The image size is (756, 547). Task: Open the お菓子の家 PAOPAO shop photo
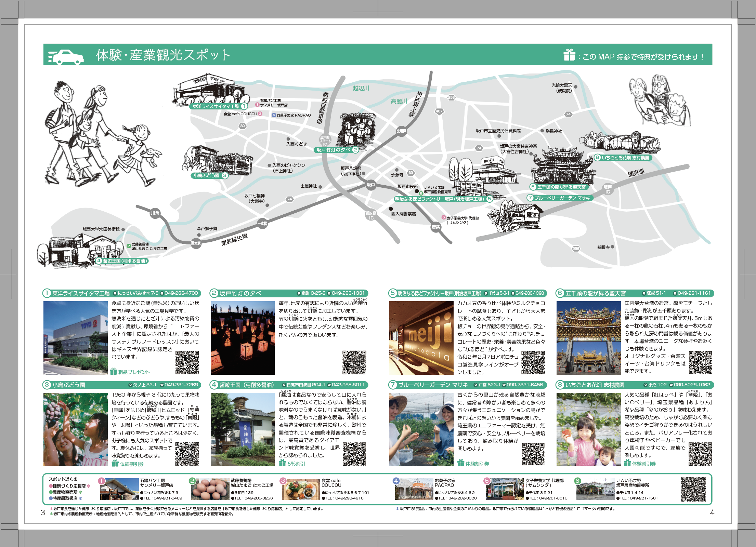tap(414, 489)
